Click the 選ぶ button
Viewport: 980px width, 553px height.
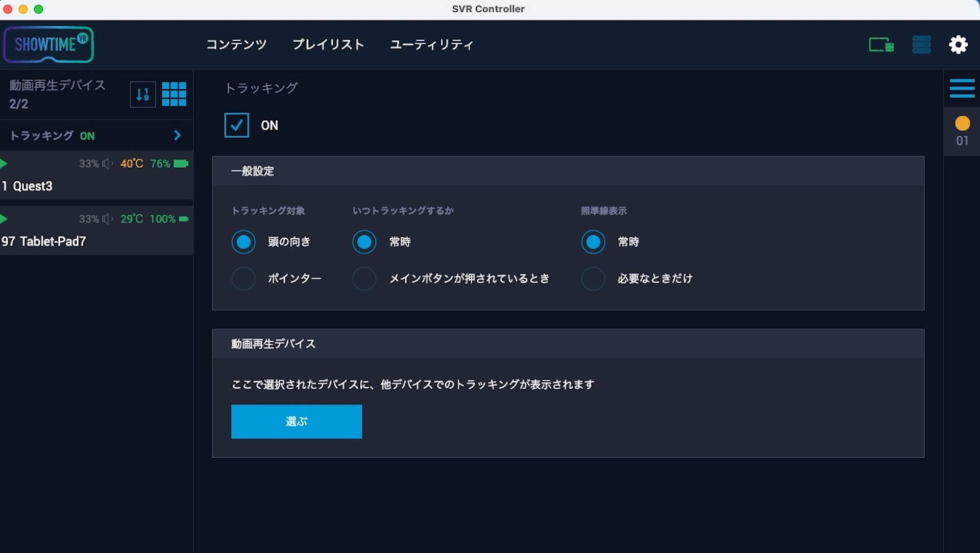(x=297, y=421)
